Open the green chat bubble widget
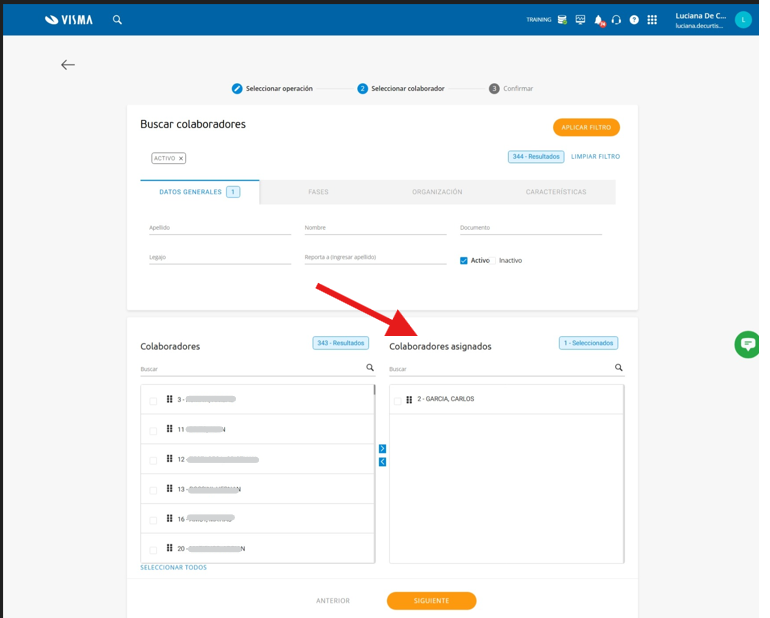Viewport: 770px width, 618px height. 747,344
